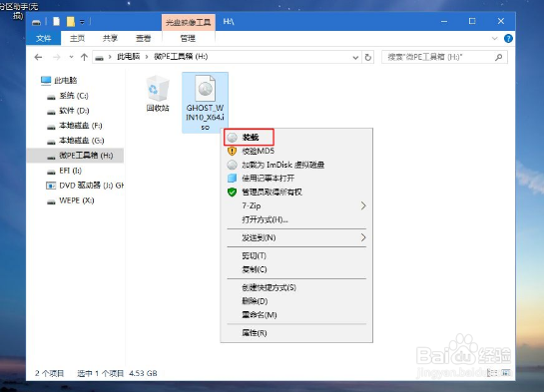Open EFI (I:) drive in the sidebar

64,171
